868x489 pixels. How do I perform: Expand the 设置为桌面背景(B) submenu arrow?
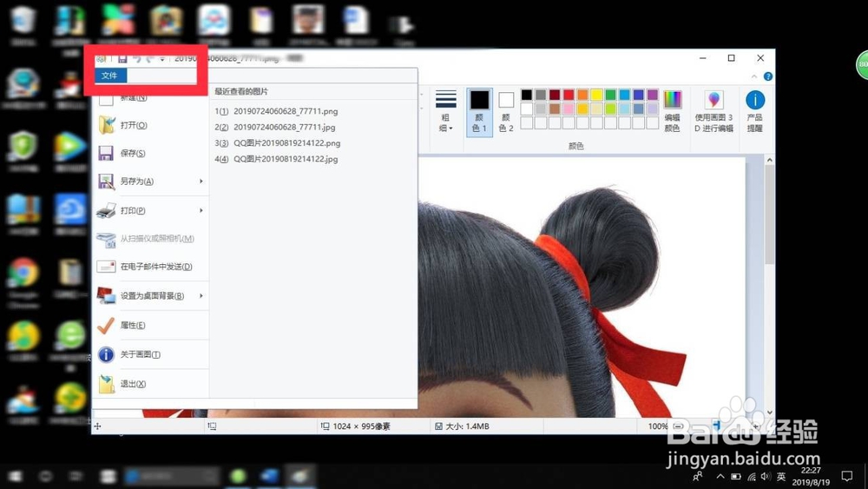coord(201,295)
